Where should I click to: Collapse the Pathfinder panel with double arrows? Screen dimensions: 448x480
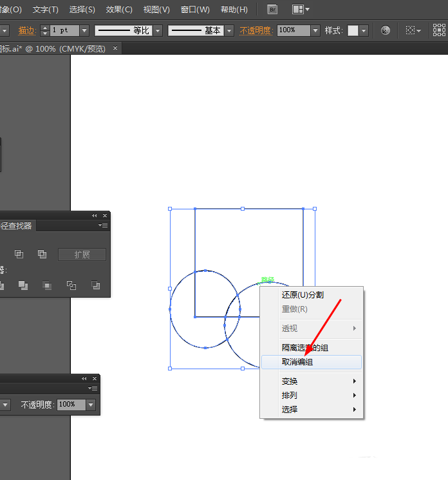click(x=94, y=215)
